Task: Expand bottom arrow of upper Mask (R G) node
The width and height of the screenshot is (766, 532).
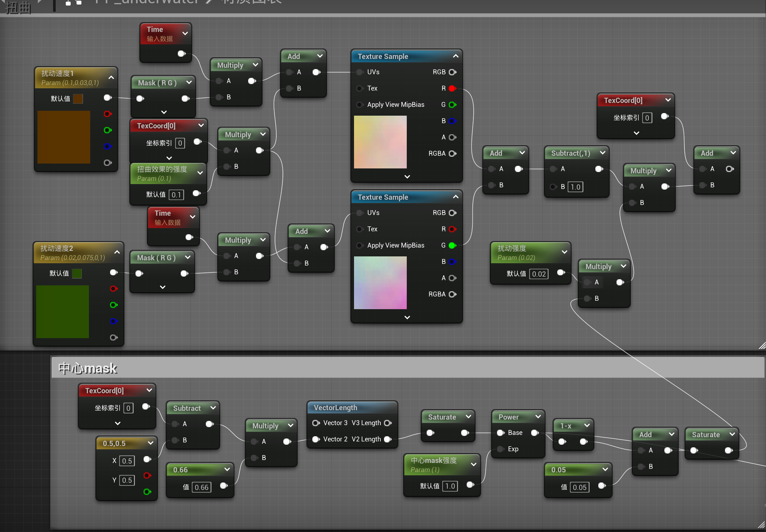Action: (x=163, y=112)
